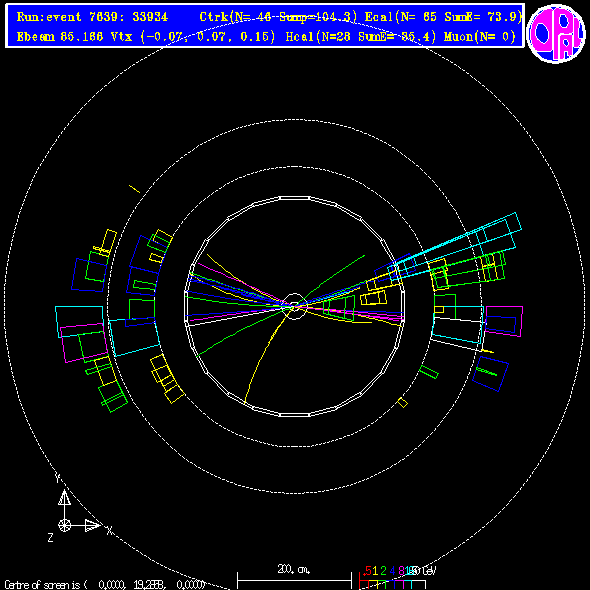Select the red .5 GeV legend entry
The height and width of the screenshot is (591, 591).
pos(366,571)
